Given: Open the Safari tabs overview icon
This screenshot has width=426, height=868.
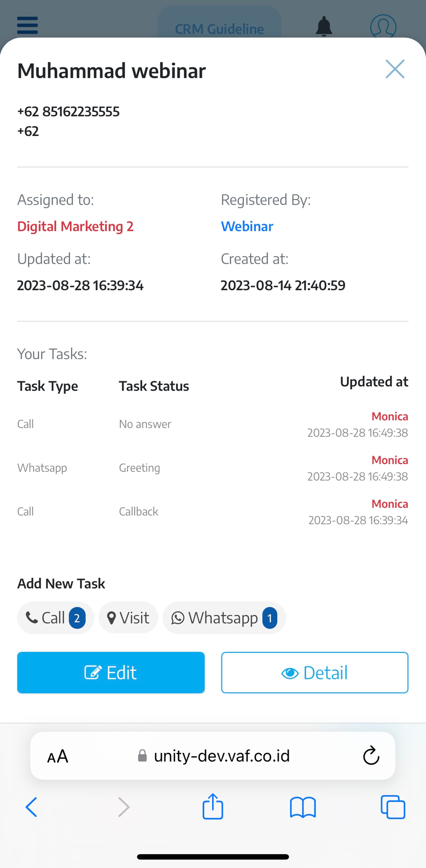Looking at the screenshot, I should pos(393,807).
